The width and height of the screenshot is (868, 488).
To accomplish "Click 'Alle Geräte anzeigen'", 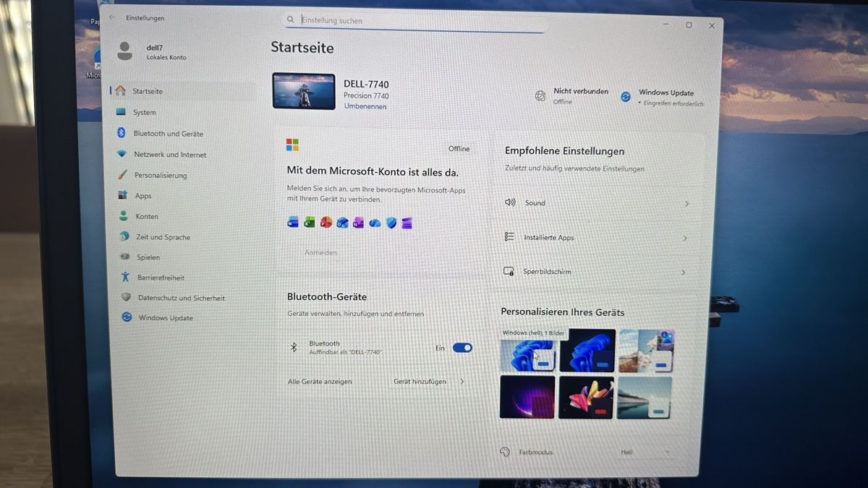I will pos(320,381).
